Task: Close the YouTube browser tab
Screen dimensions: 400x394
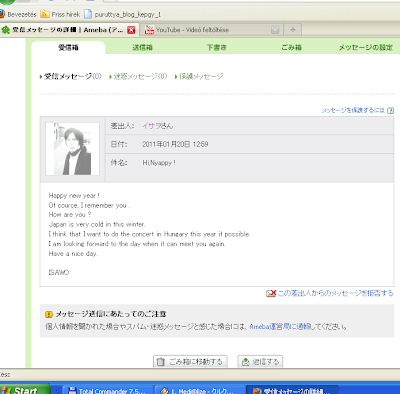Action: click(275, 30)
